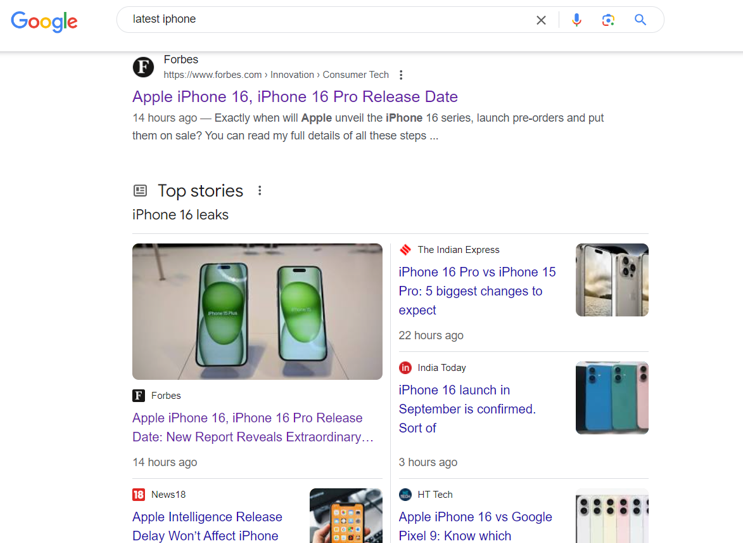743x543 pixels.
Task: Open iPhone 16 launch in September story
Action: tap(467, 409)
